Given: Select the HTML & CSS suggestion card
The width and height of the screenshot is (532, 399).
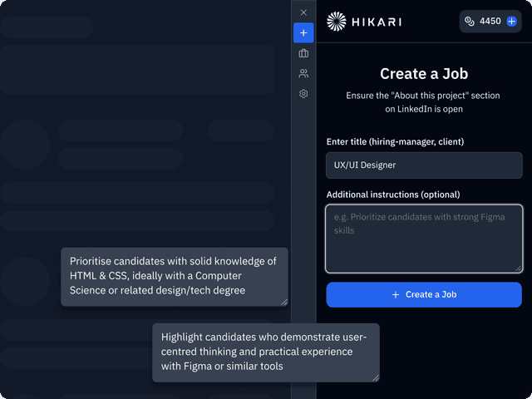Looking at the screenshot, I should (174, 275).
